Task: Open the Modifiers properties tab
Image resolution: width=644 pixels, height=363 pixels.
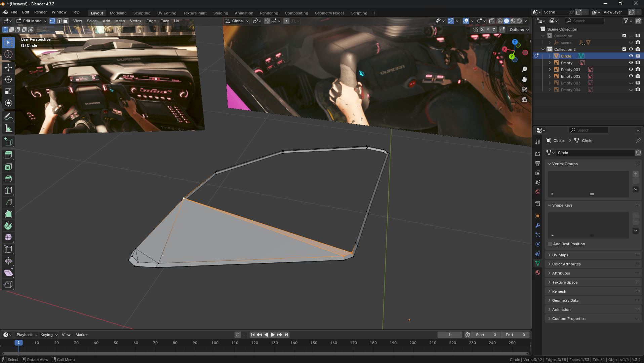Action: point(538,225)
